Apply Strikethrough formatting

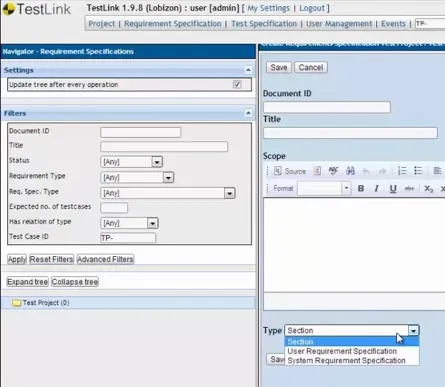pyautogui.click(x=409, y=189)
